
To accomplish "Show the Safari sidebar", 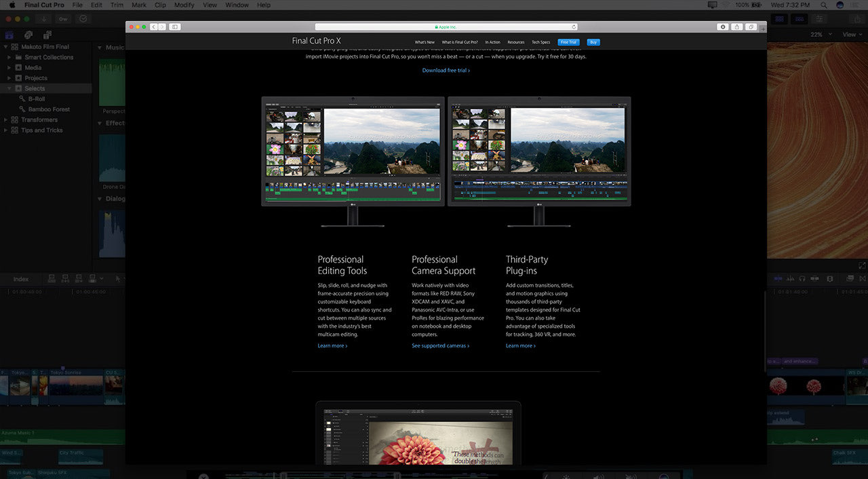I will pos(174,27).
